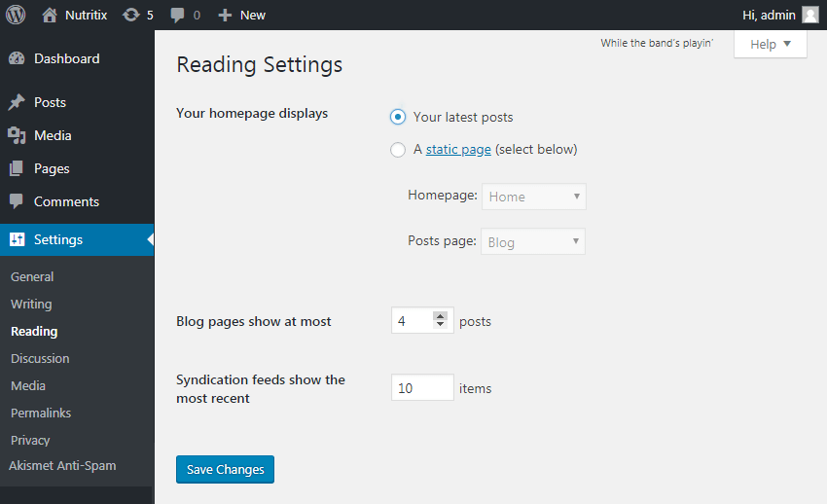Open the Nutritix site home icon
Screen dimensions: 827x504
pos(50,15)
